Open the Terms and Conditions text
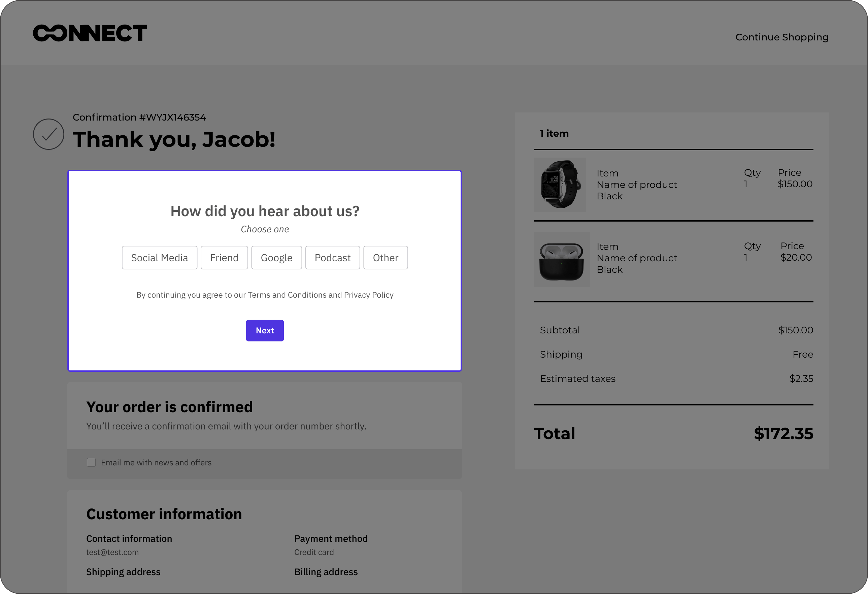Screen dimensions: 868x594 pyautogui.click(x=287, y=295)
